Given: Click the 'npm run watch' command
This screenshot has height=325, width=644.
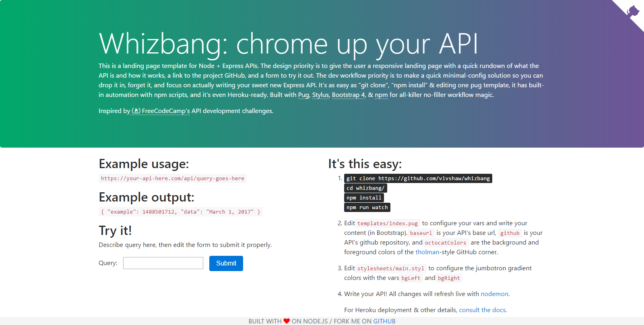Looking at the screenshot, I should 367,208.
